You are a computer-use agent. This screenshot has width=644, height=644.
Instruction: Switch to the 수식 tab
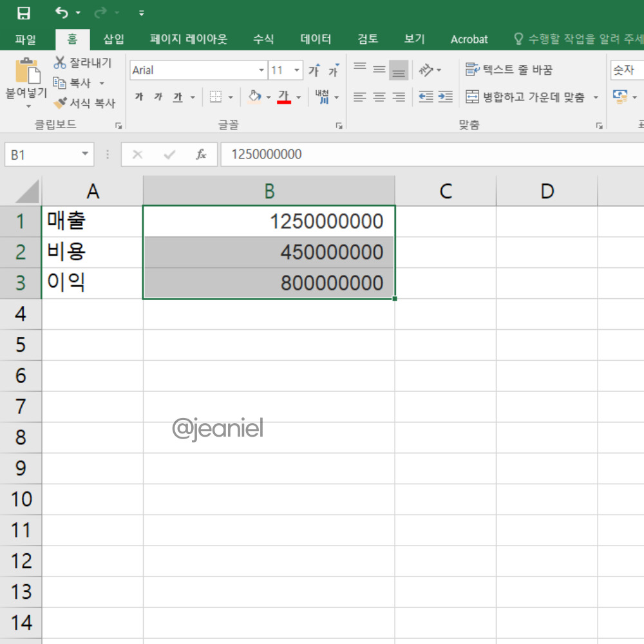[x=263, y=39]
